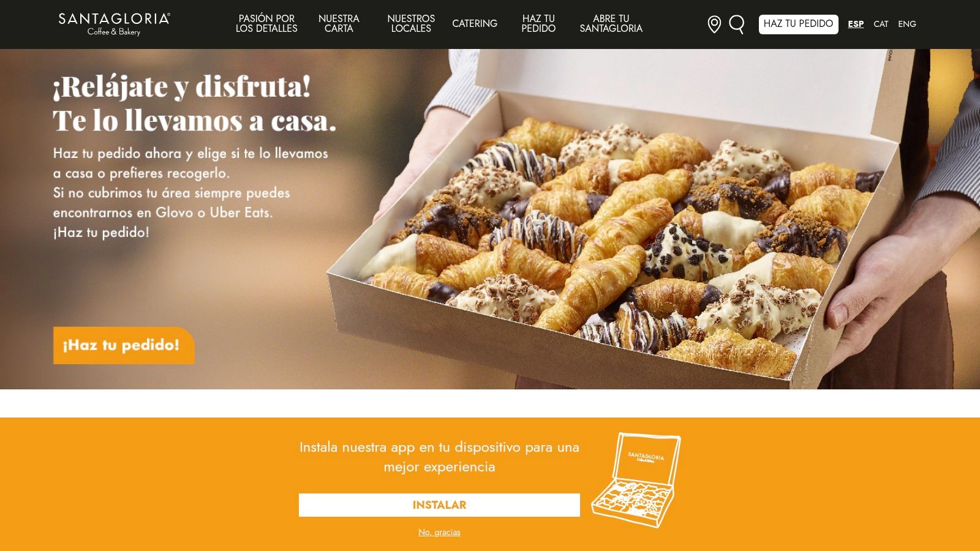This screenshot has height=551, width=980.
Task: Click the white Haz tu pedido header button
Action: pyautogui.click(x=798, y=24)
